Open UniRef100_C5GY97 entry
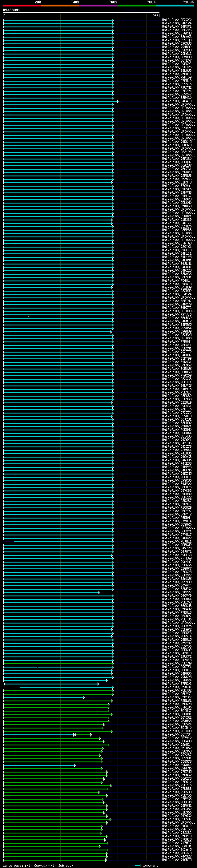 (x=176, y=511)
